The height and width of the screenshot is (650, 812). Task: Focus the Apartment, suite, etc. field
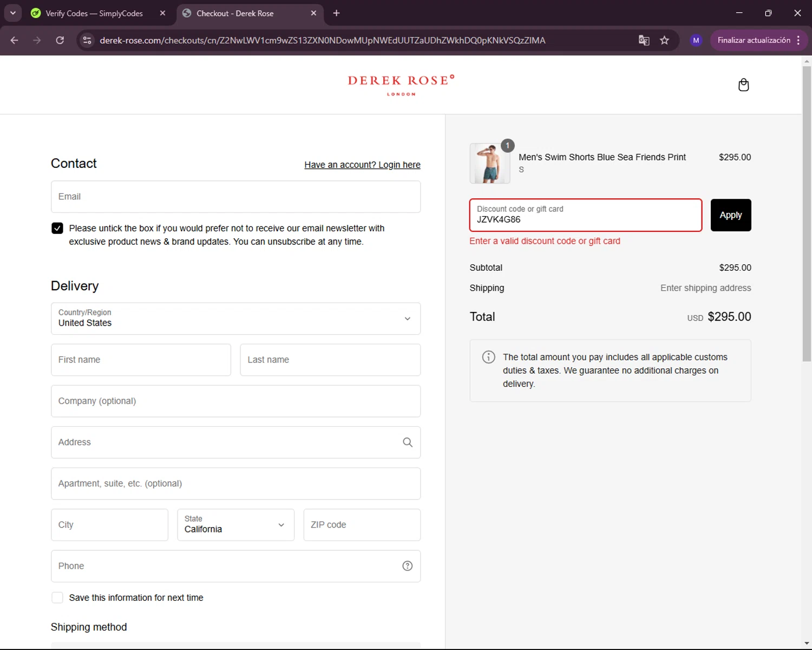235,484
